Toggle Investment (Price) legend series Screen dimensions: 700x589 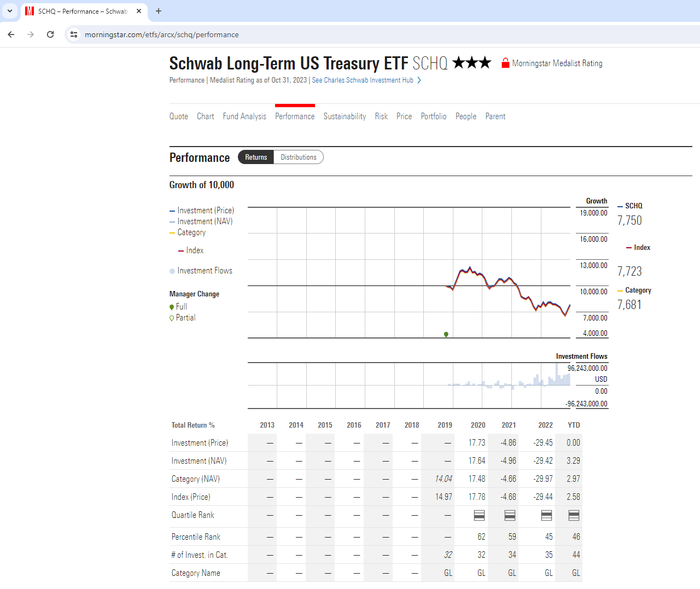pyautogui.click(x=202, y=211)
